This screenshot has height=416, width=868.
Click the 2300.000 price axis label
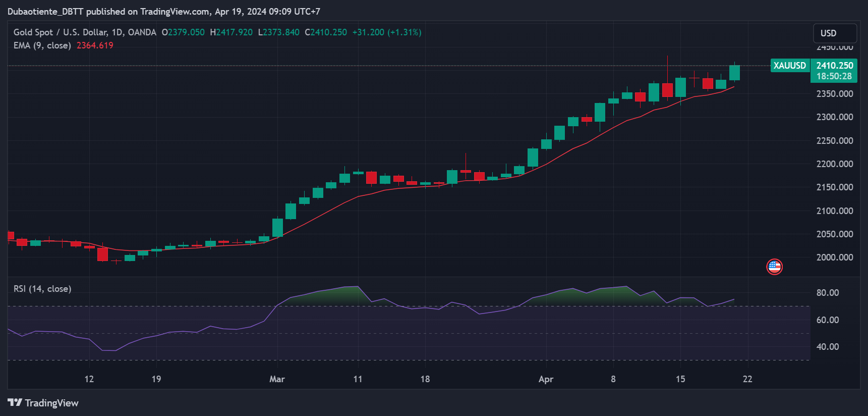tap(835, 117)
